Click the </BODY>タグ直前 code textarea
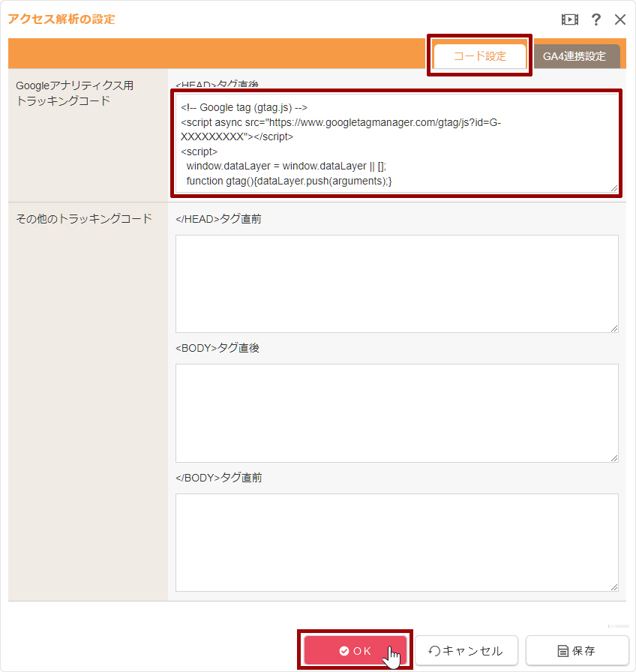The width and height of the screenshot is (636, 672). coord(397,542)
